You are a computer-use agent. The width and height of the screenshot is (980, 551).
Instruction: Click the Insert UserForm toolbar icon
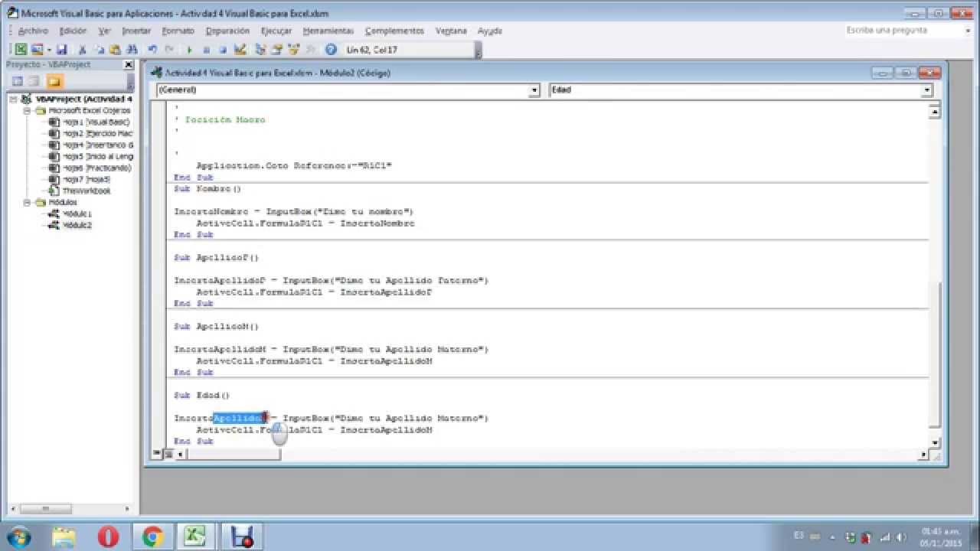pos(36,50)
